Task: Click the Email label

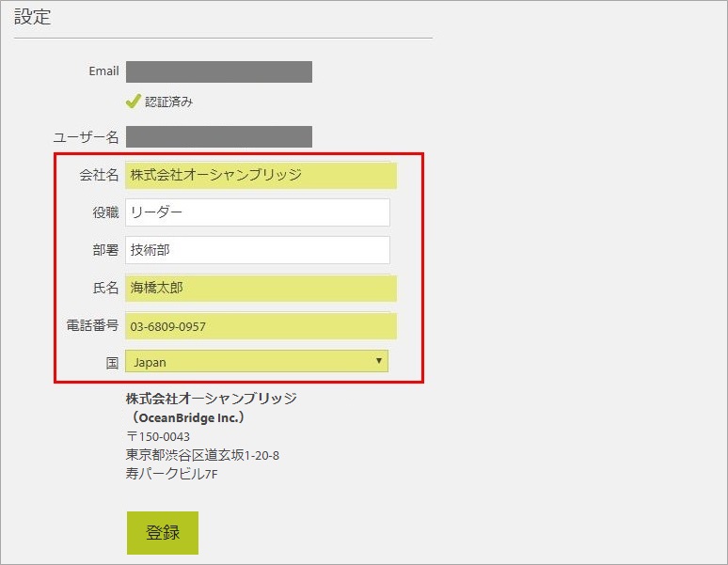Action: pos(104,71)
